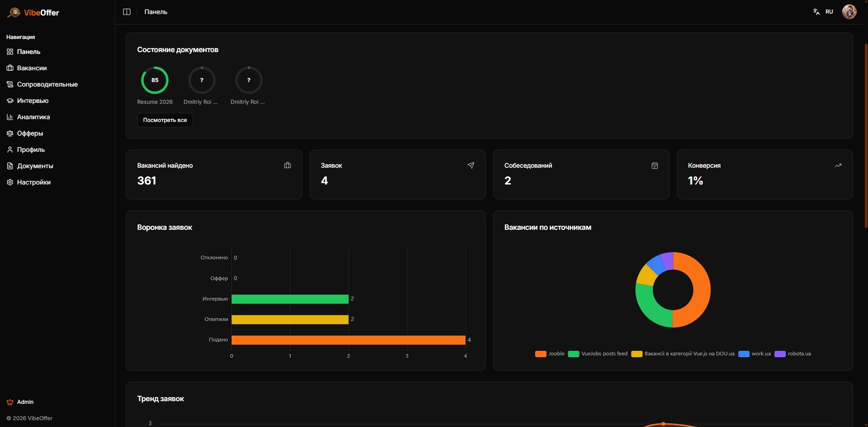Open the Документы navigation item
The width and height of the screenshot is (868, 427).
click(x=35, y=166)
